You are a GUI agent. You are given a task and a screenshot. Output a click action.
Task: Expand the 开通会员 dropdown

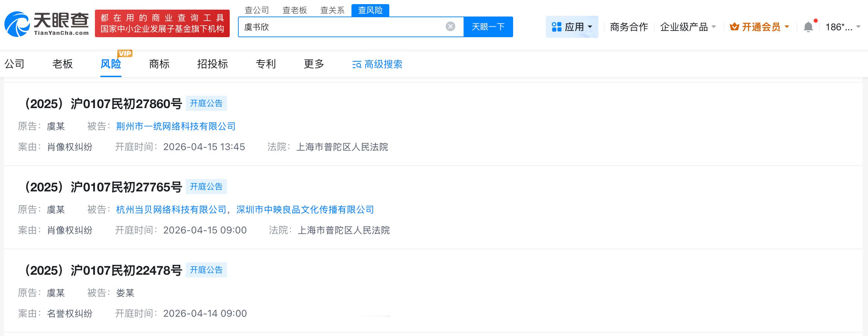[759, 27]
